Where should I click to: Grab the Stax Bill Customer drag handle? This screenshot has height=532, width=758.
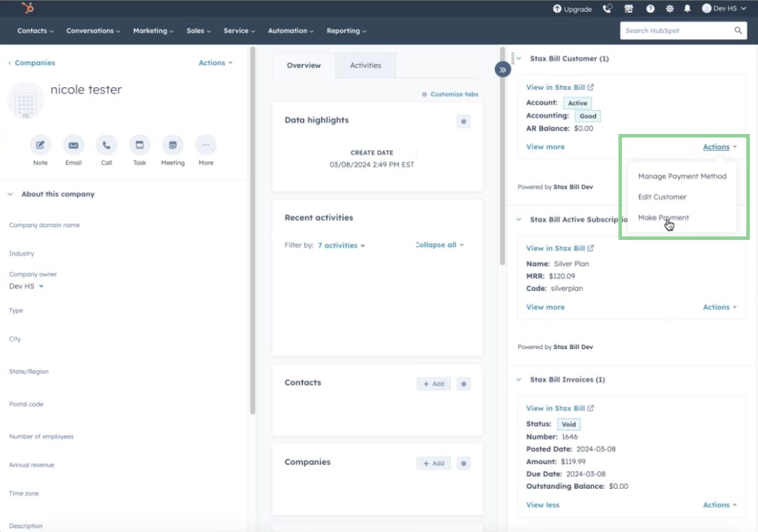(513, 58)
